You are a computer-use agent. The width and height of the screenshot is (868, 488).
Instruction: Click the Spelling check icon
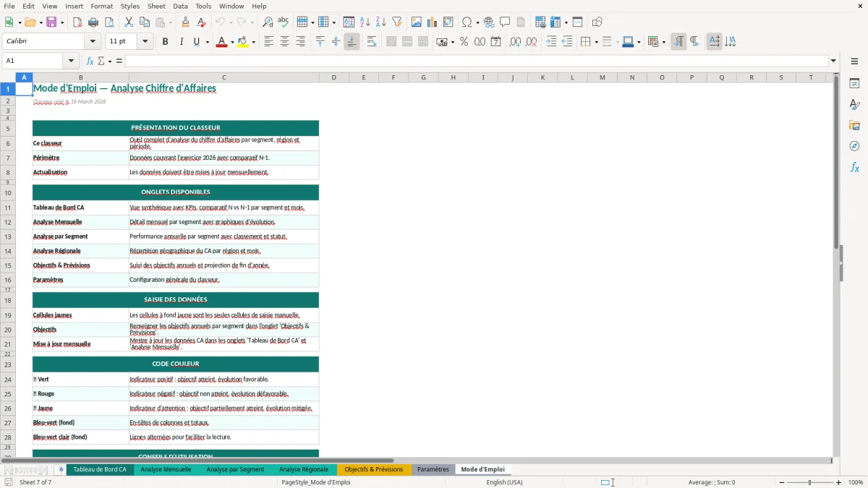tap(284, 22)
